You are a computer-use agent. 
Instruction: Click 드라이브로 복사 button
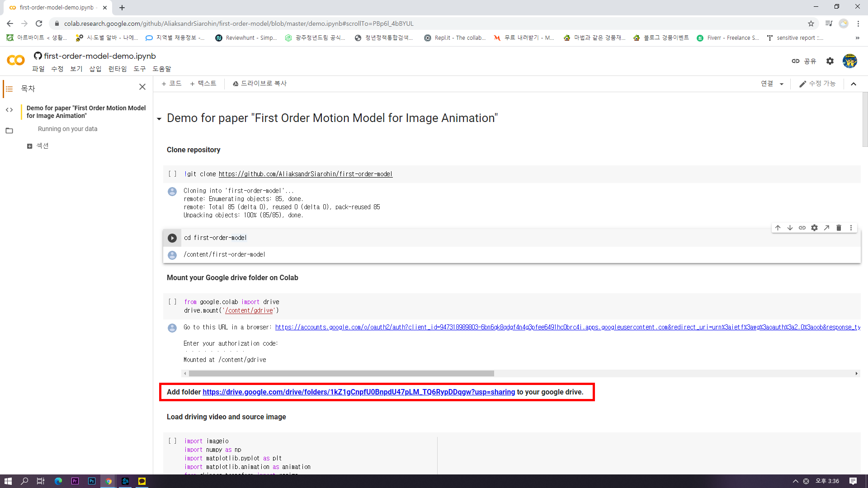click(259, 84)
